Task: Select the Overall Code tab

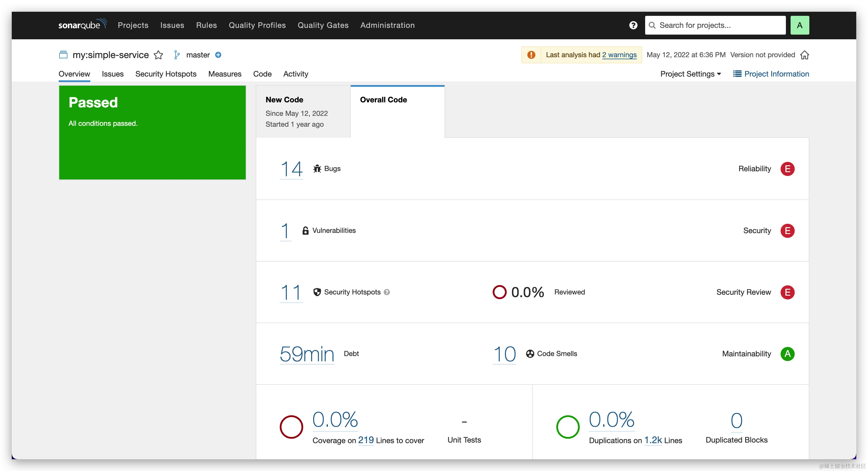Action: [x=397, y=111]
